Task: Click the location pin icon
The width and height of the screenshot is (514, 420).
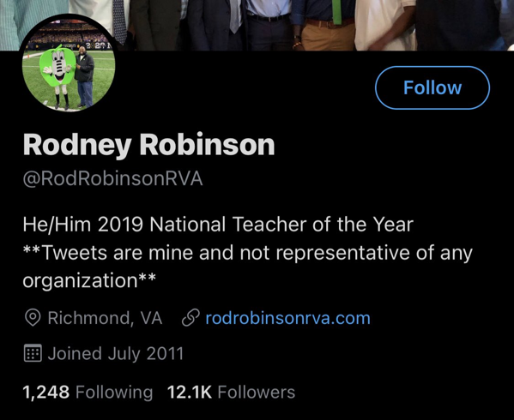Action: pyautogui.click(x=33, y=318)
